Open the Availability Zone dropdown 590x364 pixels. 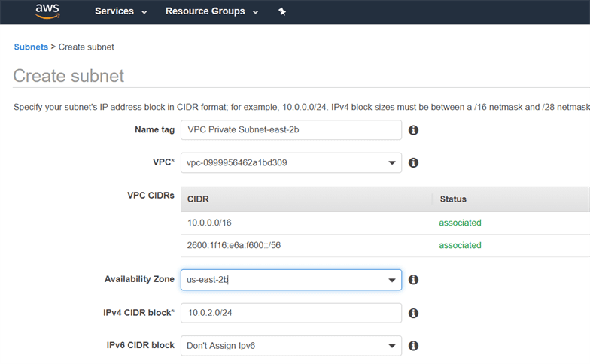pyautogui.click(x=290, y=280)
